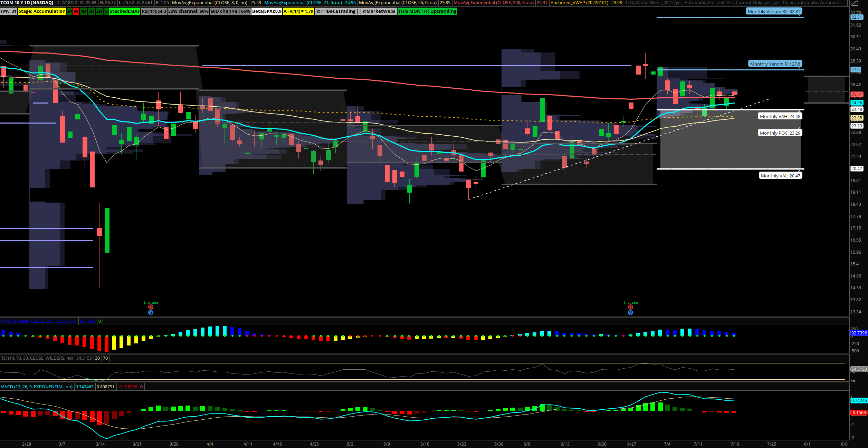
Task: Click the H: 26.77 high value
Action: [x=107, y=2]
